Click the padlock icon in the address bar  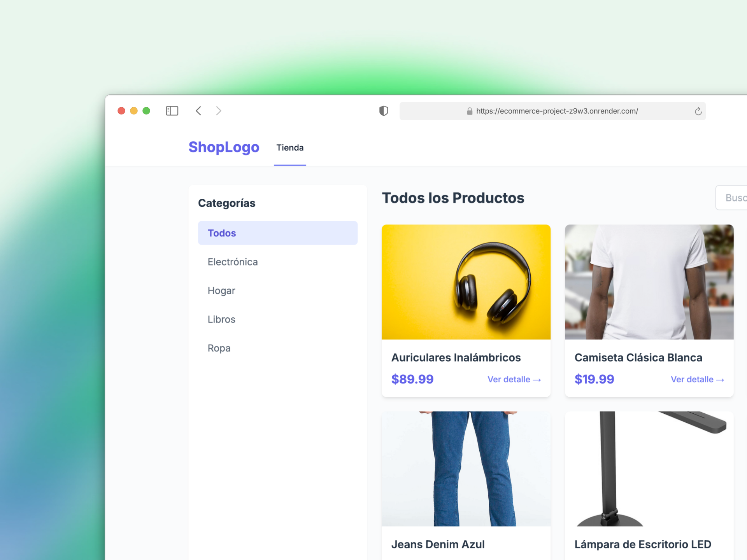(470, 111)
